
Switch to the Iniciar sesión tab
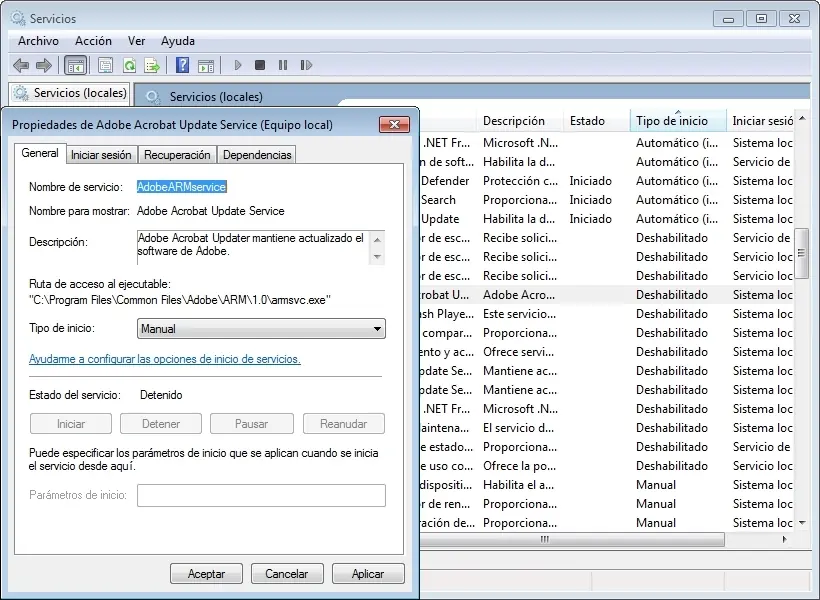[x=101, y=155]
